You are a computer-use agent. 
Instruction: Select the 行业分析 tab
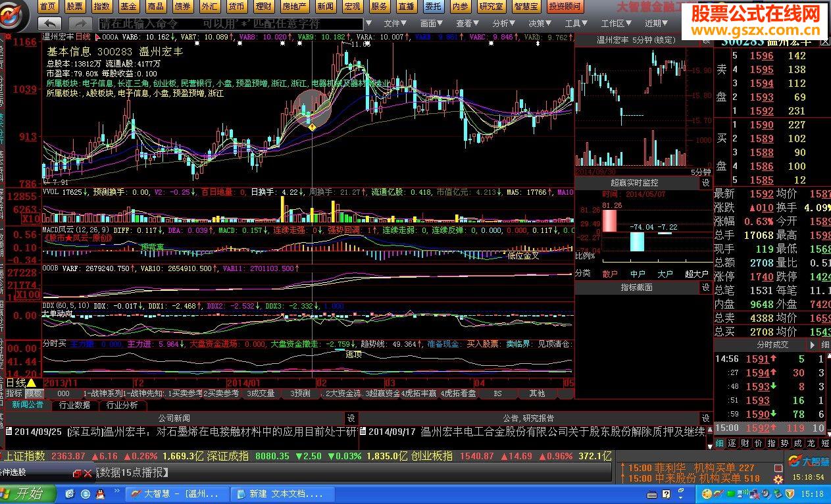point(122,405)
